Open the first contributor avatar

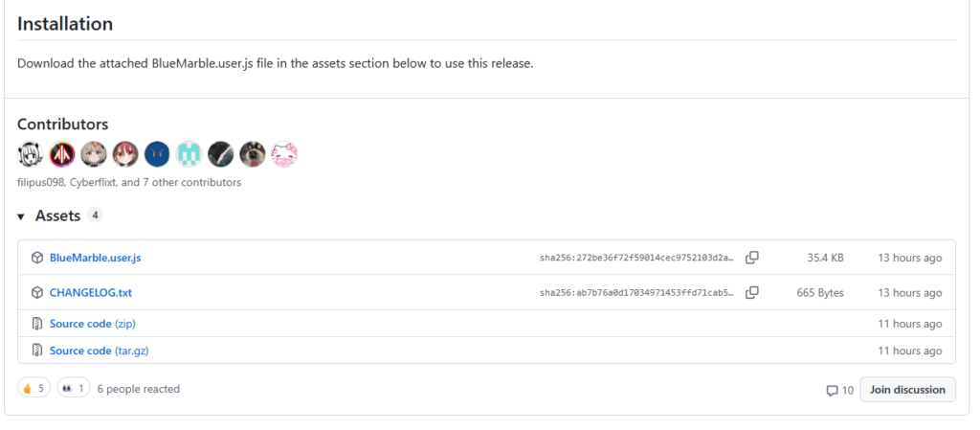tap(30, 154)
